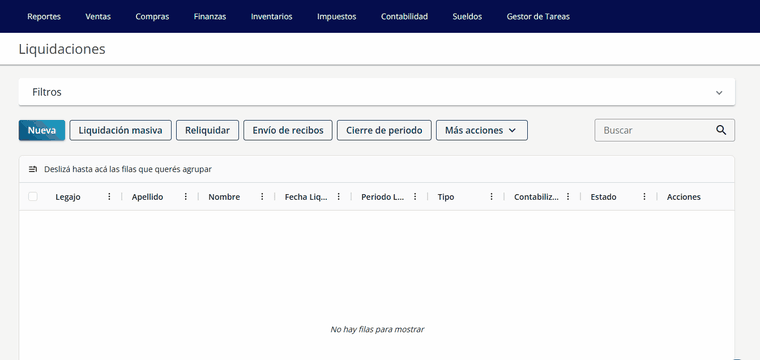
Task: Click Cierre de periodo button
Action: (x=384, y=130)
